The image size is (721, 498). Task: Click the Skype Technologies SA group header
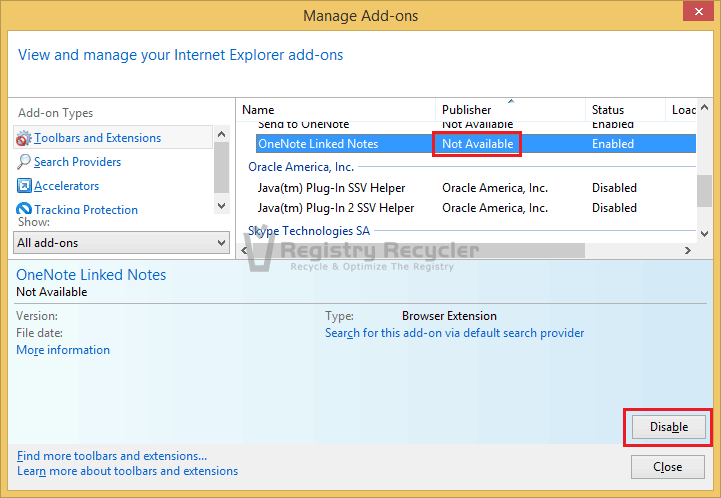[x=309, y=231]
